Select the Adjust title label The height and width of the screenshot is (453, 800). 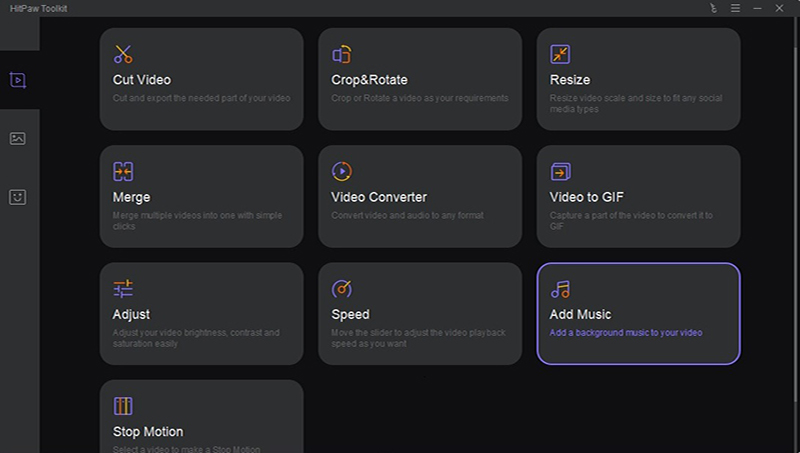pos(131,315)
